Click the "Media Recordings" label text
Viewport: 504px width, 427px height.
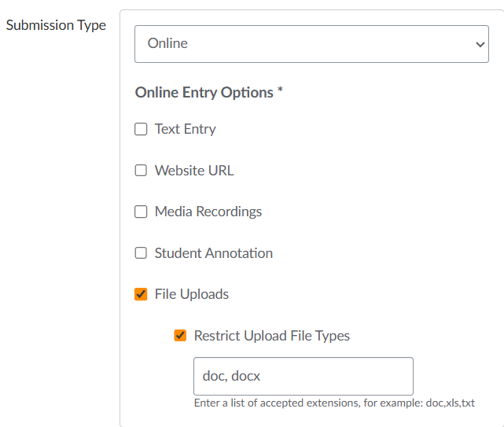pyautogui.click(x=208, y=212)
